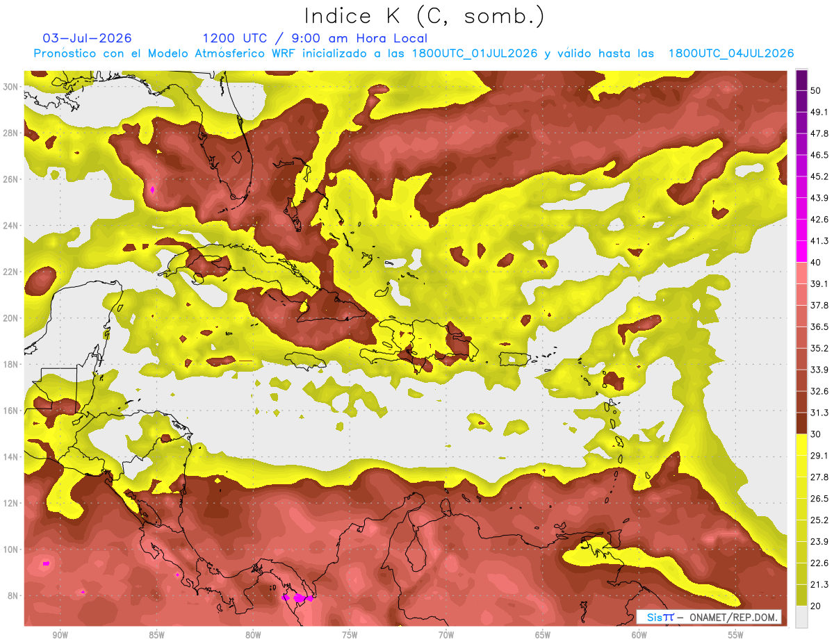Click the colorbar value 20

[815, 606]
